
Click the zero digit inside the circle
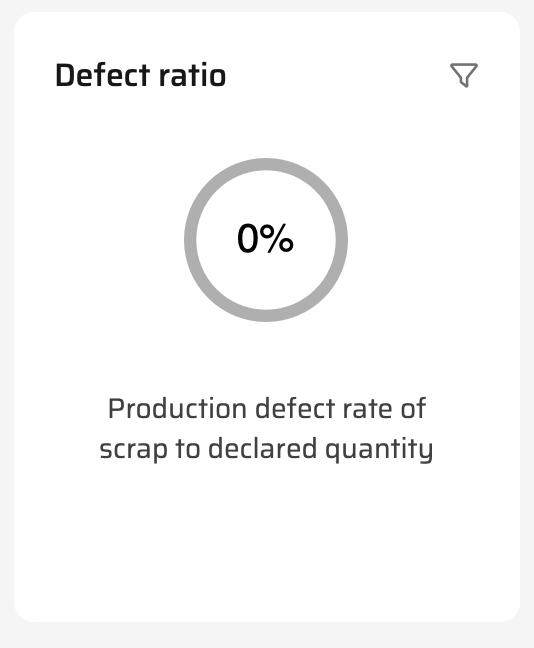[248, 238]
